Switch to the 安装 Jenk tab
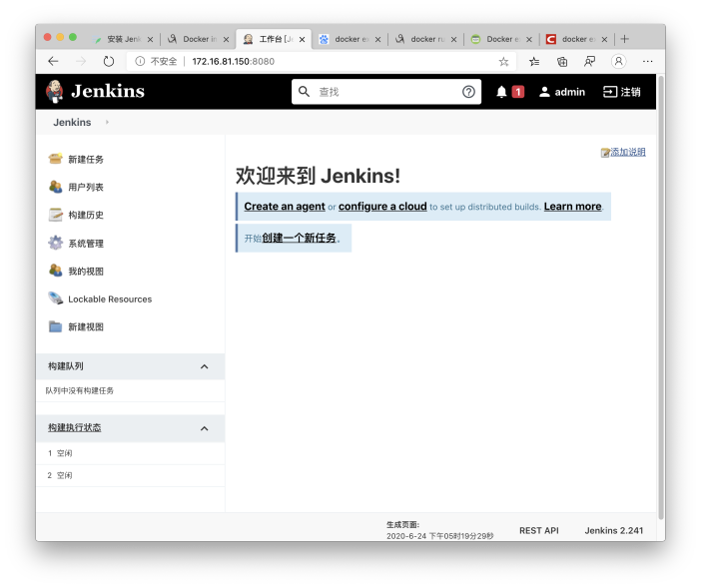 pos(123,39)
